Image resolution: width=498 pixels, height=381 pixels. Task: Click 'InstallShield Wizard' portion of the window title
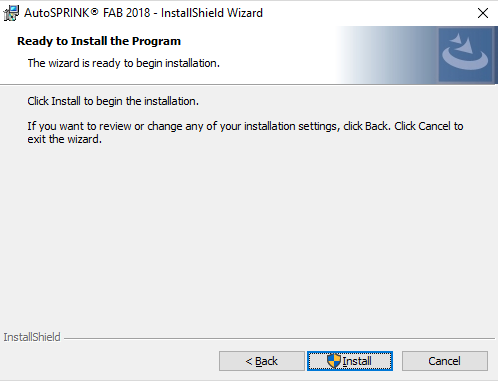(x=212, y=13)
